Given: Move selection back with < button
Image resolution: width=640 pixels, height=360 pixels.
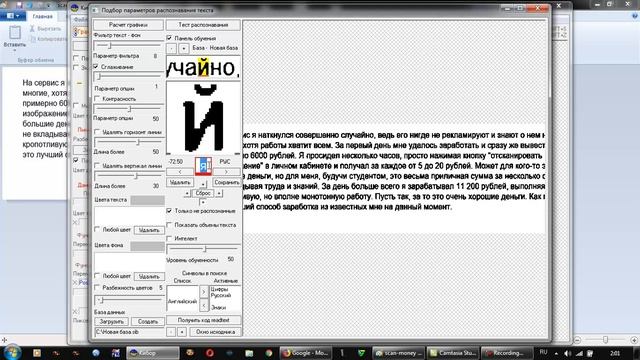Looking at the screenshot, I should 204,305.
